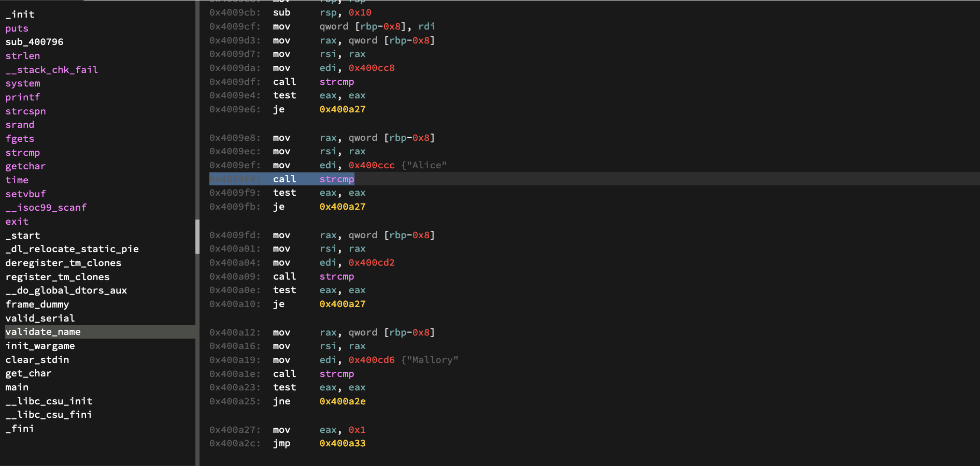Select the main function

point(17,387)
